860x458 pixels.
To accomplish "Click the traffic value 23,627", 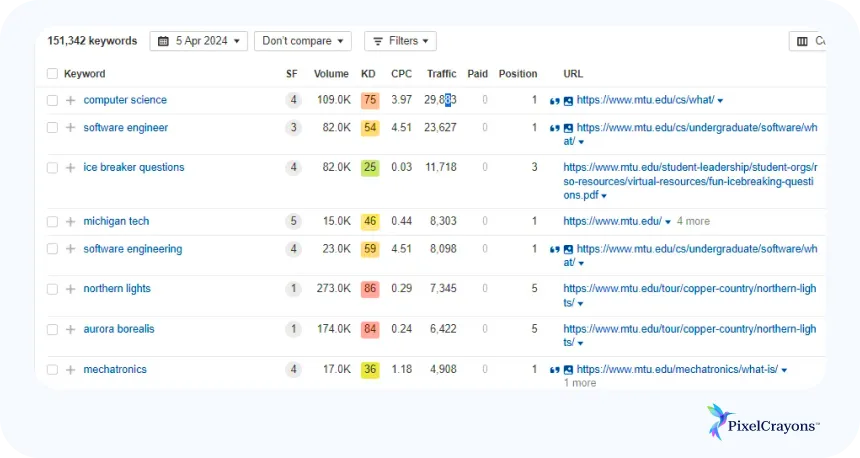I will coord(440,127).
